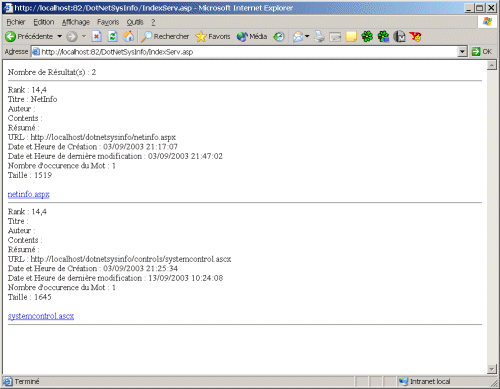Viewport: 500px width, 389px height.
Task: Click the Windows flag logo throbber
Action: [x=487, y=22]
